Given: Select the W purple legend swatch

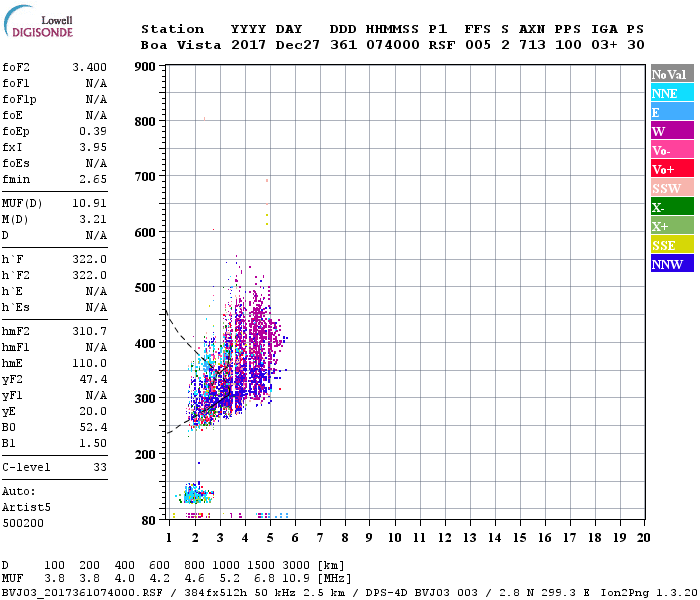Looking at the screenshot, I should point(672,131).
